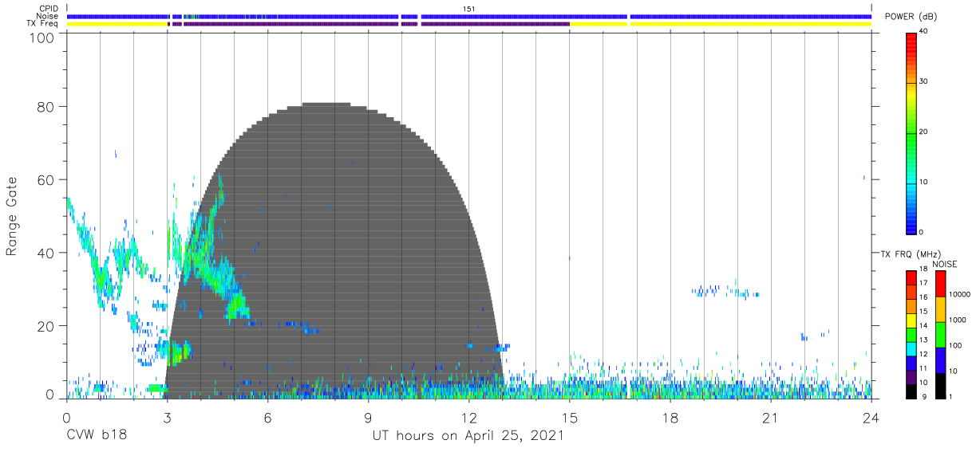Click the CPID value 151

point(469,9)
